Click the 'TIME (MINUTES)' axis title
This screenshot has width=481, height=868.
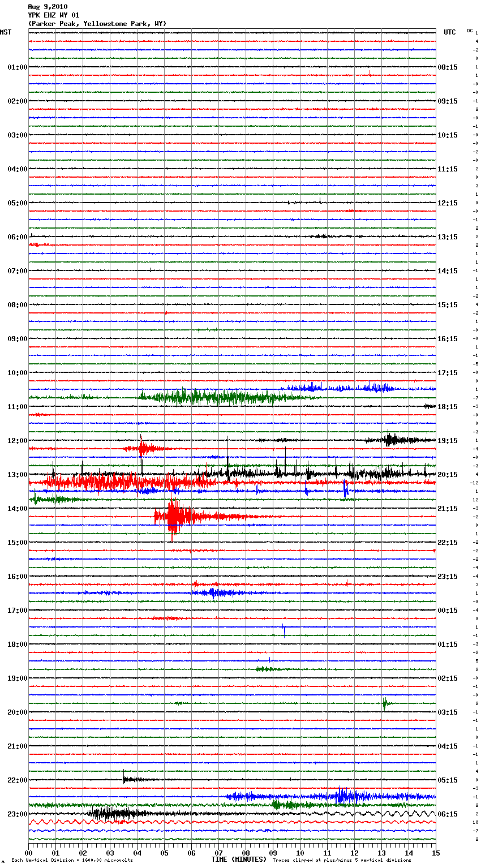pos(239,860)
